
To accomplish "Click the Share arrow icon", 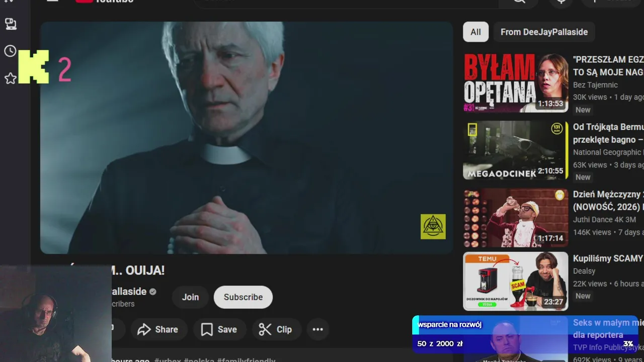I will click(144, 329).
